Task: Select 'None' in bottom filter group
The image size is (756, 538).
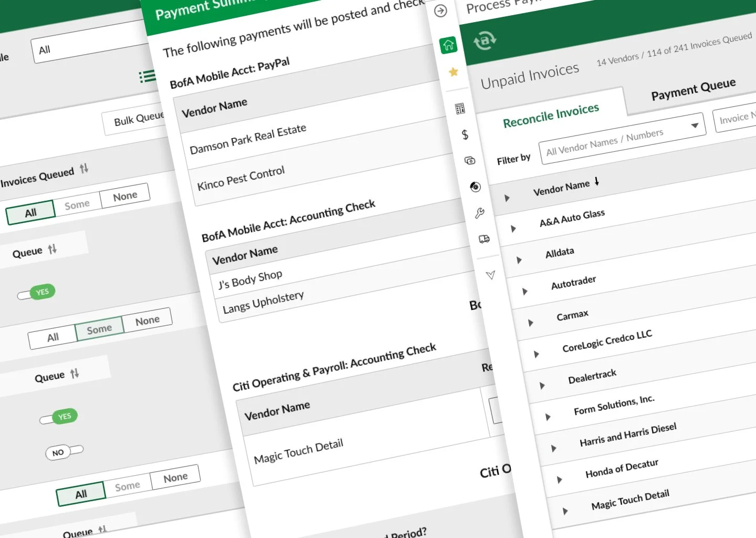Action: tap(175, 478)
